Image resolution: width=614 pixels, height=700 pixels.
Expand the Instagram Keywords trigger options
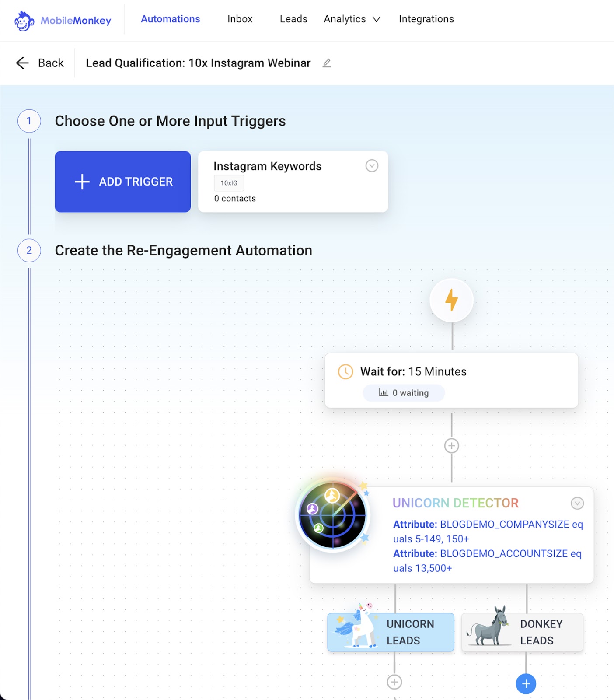(x=372, y=166)
